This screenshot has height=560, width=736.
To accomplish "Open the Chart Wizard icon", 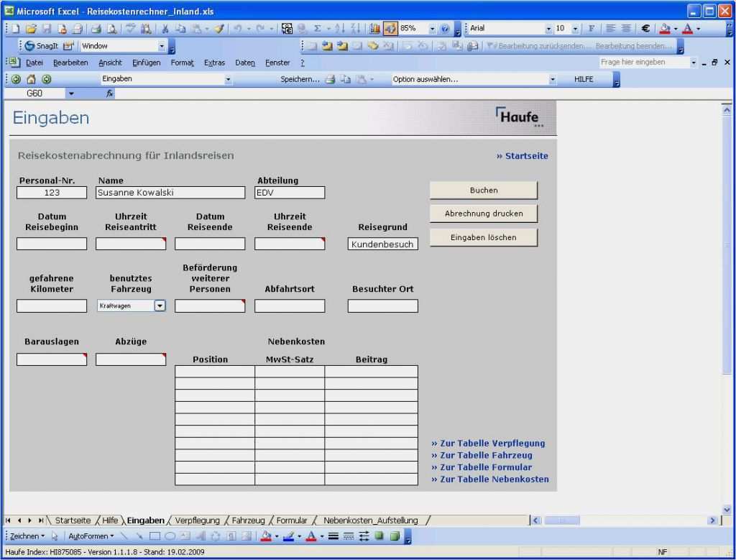I will [374, 29].
